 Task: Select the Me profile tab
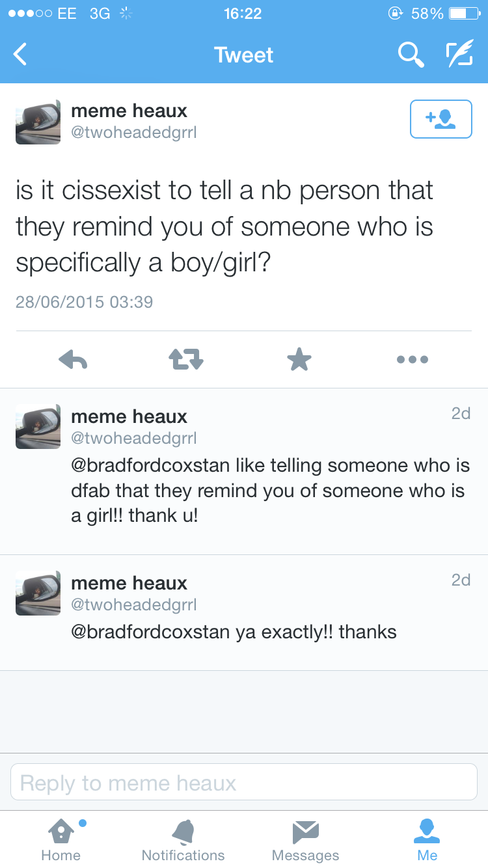(x=427, y=841)
